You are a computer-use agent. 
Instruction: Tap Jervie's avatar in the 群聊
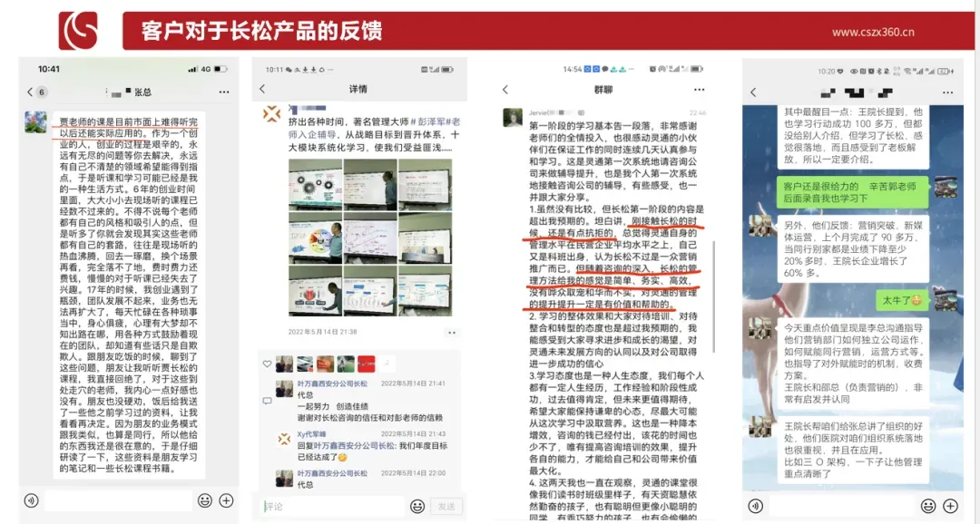pos(513,118)
